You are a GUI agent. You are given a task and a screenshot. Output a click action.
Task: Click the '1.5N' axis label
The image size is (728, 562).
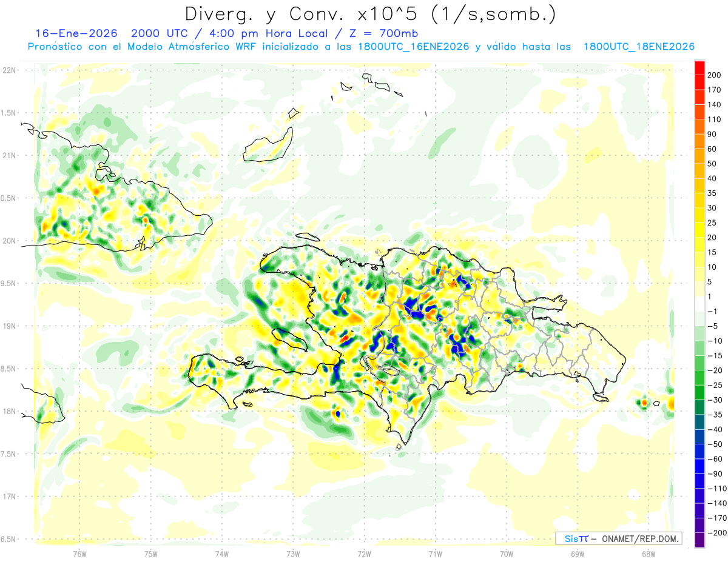pyautogui.click(x=8, y=113)
